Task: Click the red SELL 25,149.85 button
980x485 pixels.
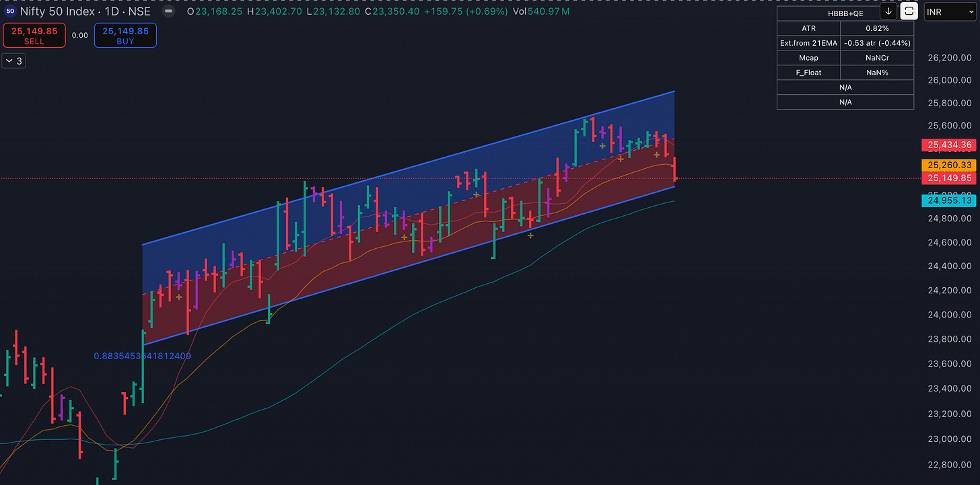Action: tap(34, 36)
